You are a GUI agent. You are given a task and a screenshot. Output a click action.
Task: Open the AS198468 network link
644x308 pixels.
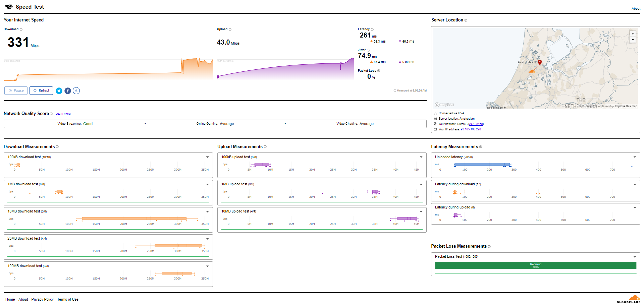pyautogui.click(x=476, y=124)
